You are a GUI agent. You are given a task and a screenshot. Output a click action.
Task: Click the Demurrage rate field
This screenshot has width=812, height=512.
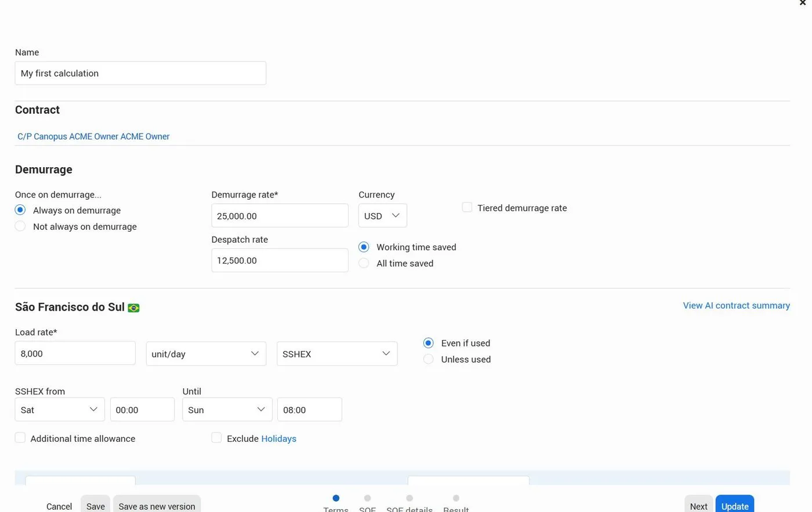280,215
